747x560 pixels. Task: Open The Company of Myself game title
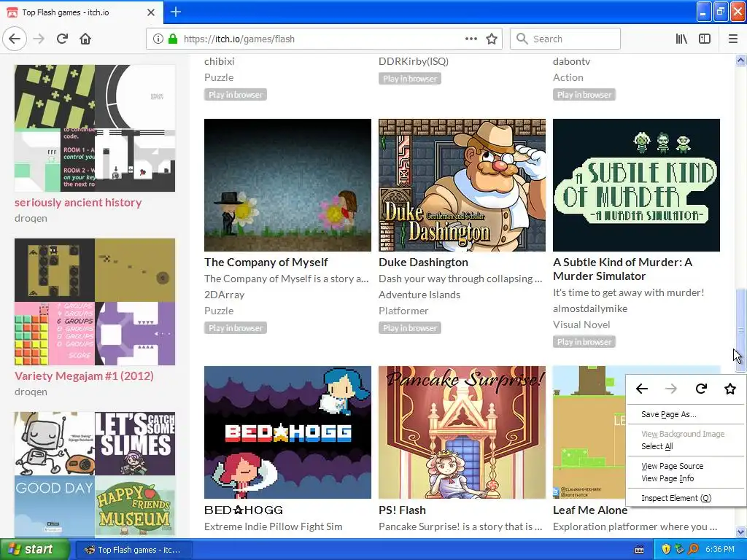click(x=266, y=262)
